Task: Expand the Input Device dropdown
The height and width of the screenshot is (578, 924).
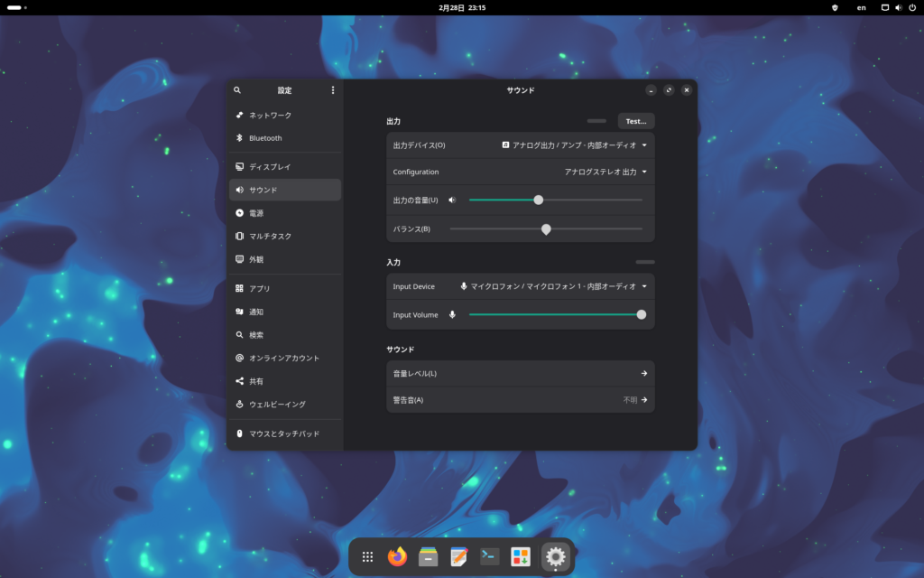Action: [553, 286]
